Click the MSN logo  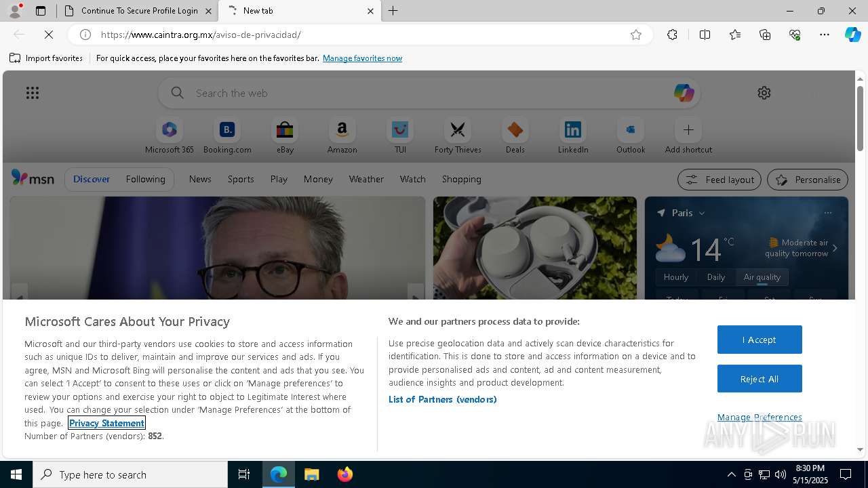[x=33, y=178]
